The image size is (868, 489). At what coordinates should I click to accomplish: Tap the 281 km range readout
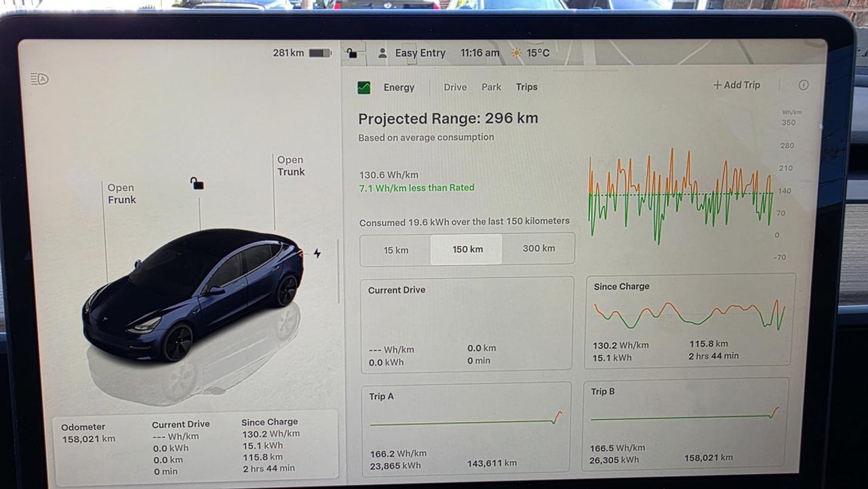pyautogui.click(x=288, y=53)
